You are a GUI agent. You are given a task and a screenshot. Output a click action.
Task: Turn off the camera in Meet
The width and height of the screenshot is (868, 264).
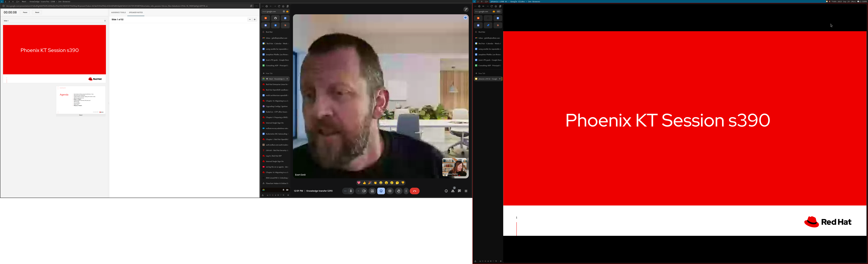(x=364, y=191)
